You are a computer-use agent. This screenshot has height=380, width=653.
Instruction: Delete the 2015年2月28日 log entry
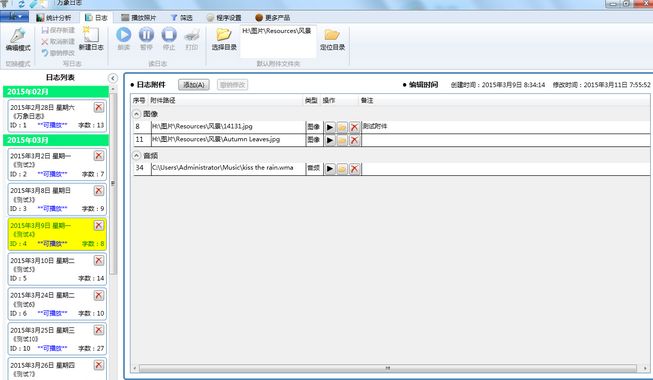pyautogui.click(x=99, y=107)
